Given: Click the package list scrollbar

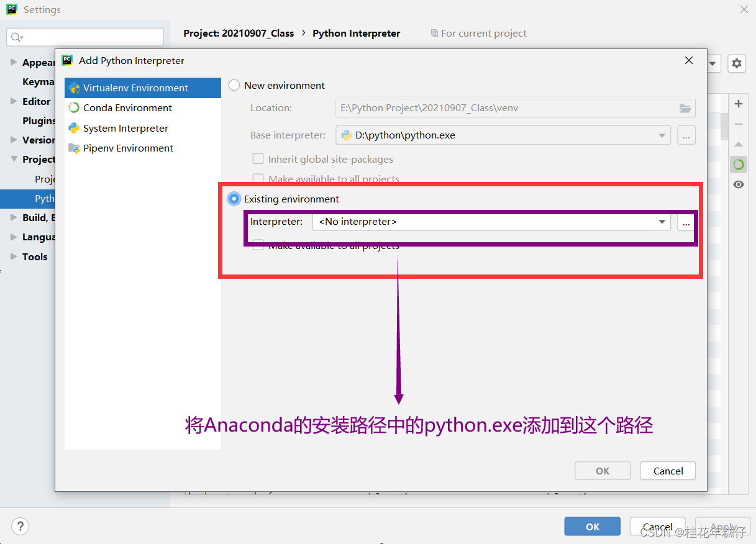Looking at the screenshot, I should pos(724,126).
